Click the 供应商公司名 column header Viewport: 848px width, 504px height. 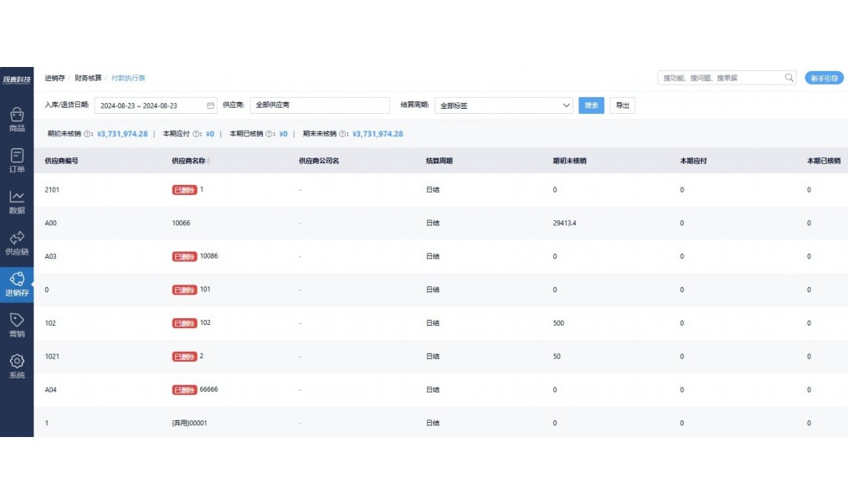tap(319, 161)
